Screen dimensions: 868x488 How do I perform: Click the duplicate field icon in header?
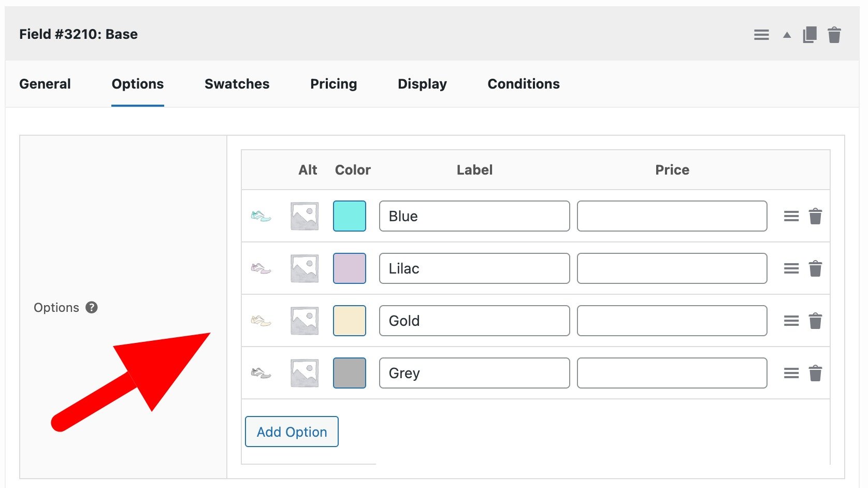(810, 34)
